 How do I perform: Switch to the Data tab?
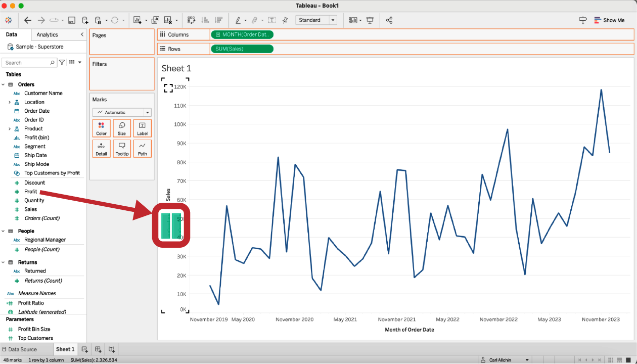pyautogui.click(x=11, y=34)
